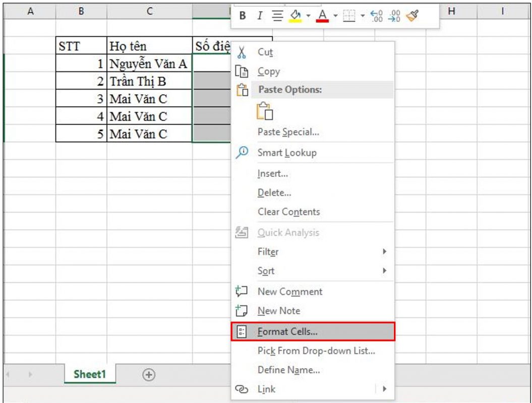The image size is (532, 403).
Task: Expand the Link submenu arrow
Action: (x=384, y=389)
